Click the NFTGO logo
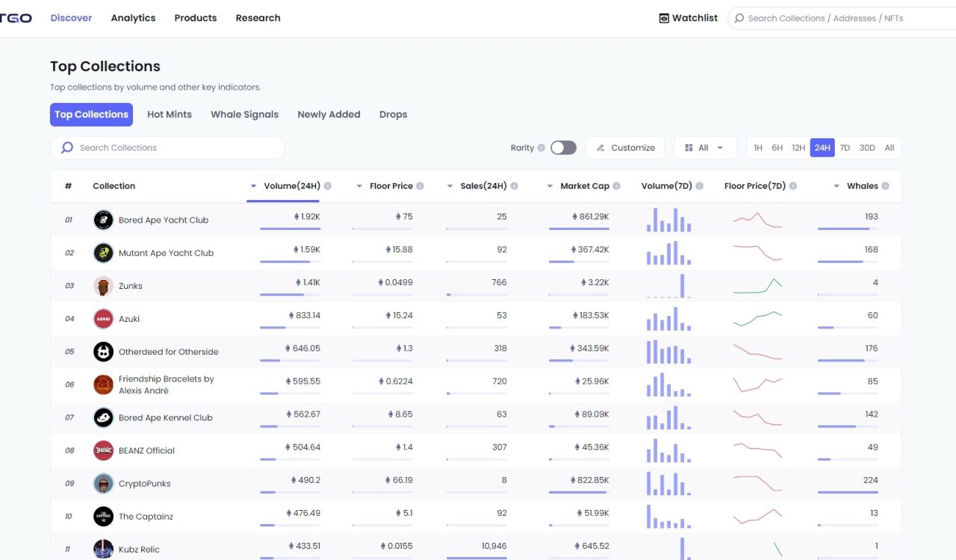 15,18
